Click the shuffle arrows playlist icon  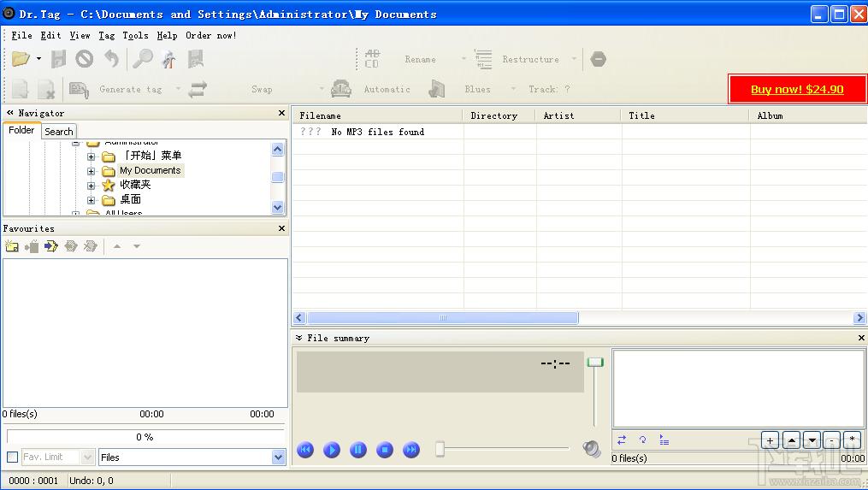point(622,440)
